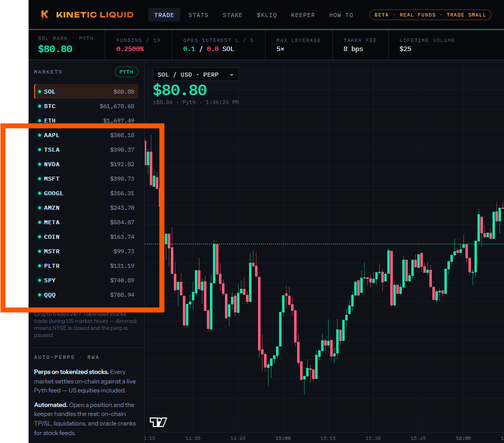Open the AMZN market
The image size is (504, 443).
coord(86,208)
